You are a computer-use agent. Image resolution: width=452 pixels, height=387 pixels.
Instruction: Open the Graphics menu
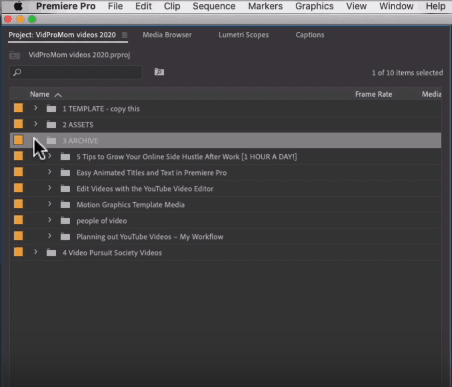(314, 6)
